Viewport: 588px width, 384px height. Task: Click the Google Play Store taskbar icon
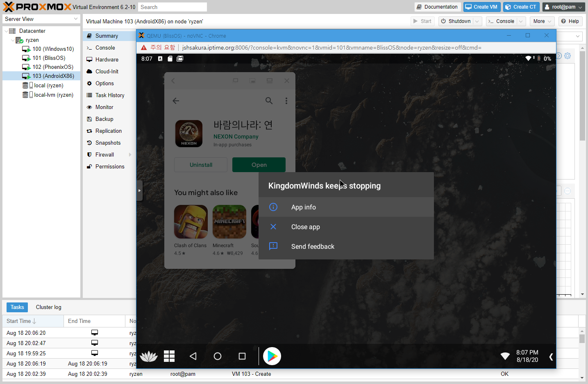point(272,356)
